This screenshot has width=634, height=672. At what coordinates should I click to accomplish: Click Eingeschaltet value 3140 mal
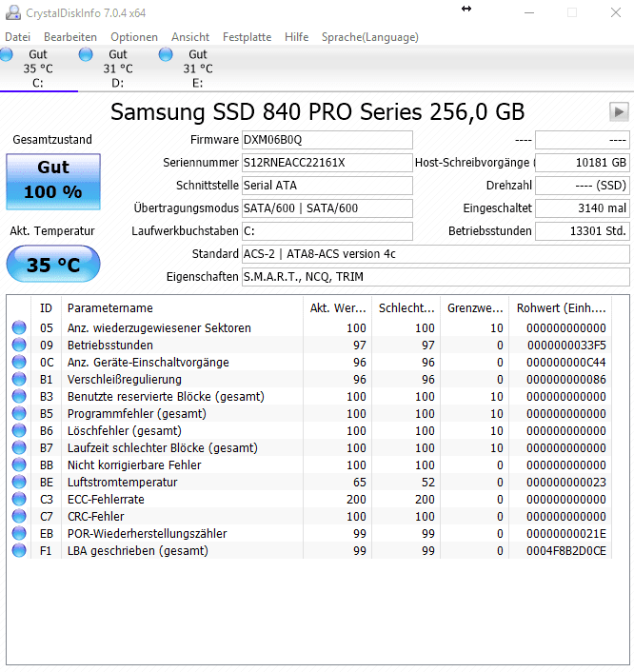pyautogui.click(x=583, y=208)
